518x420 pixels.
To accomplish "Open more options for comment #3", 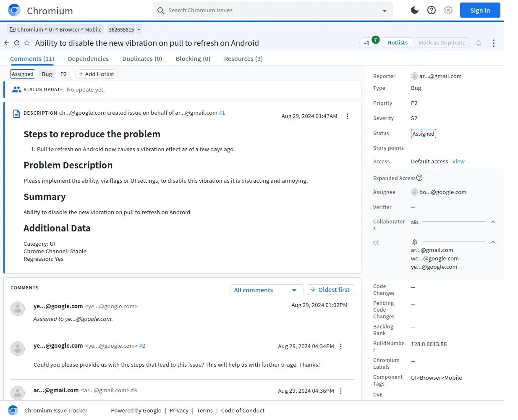I will (341, 391).
